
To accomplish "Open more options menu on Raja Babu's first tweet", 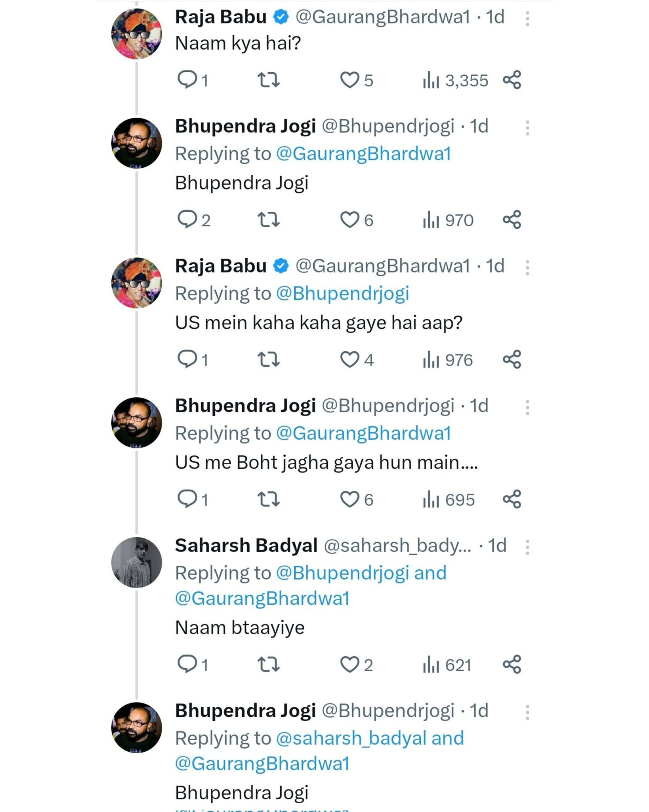I will pyautogui.click(x=527, y=19).
